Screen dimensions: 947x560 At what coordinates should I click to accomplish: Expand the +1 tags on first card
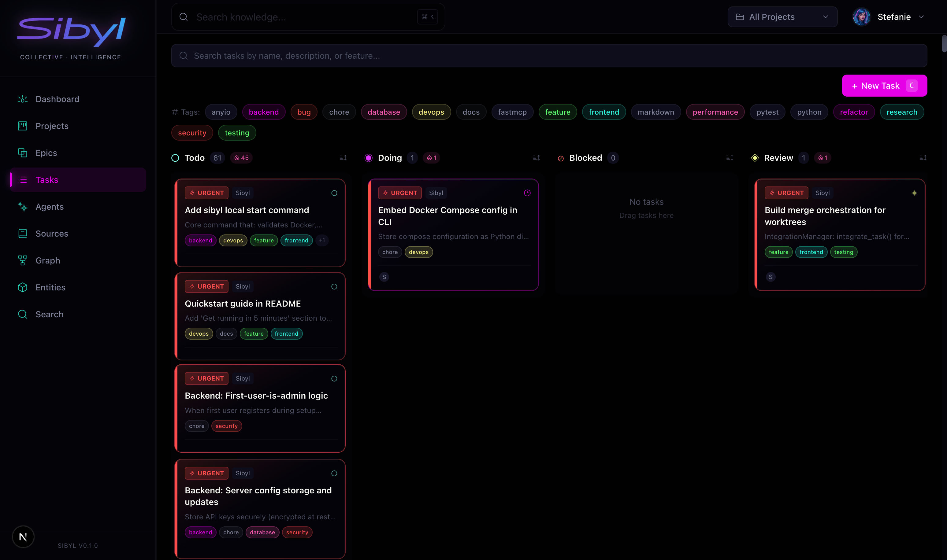click(x=322, y=240)
